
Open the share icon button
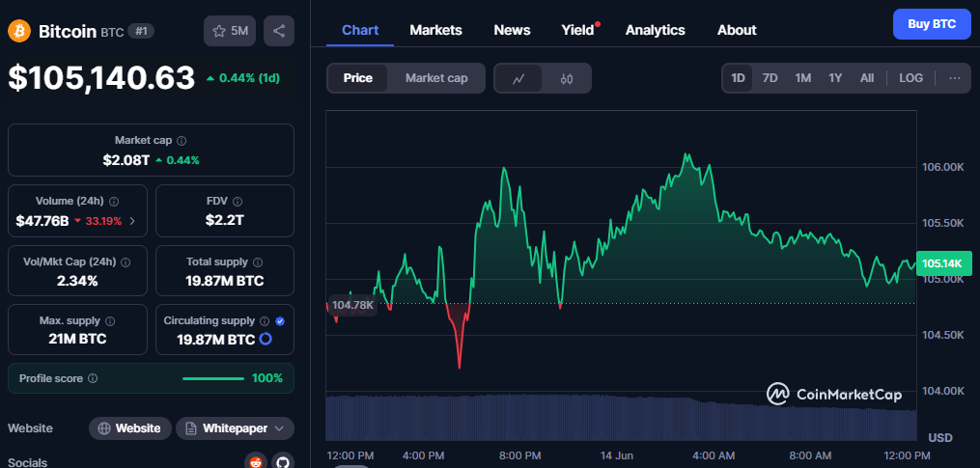279,31
